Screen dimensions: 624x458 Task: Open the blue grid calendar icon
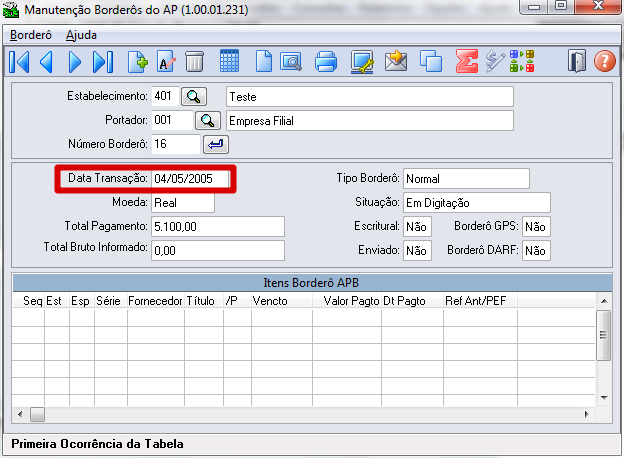(x=229, y=61)
